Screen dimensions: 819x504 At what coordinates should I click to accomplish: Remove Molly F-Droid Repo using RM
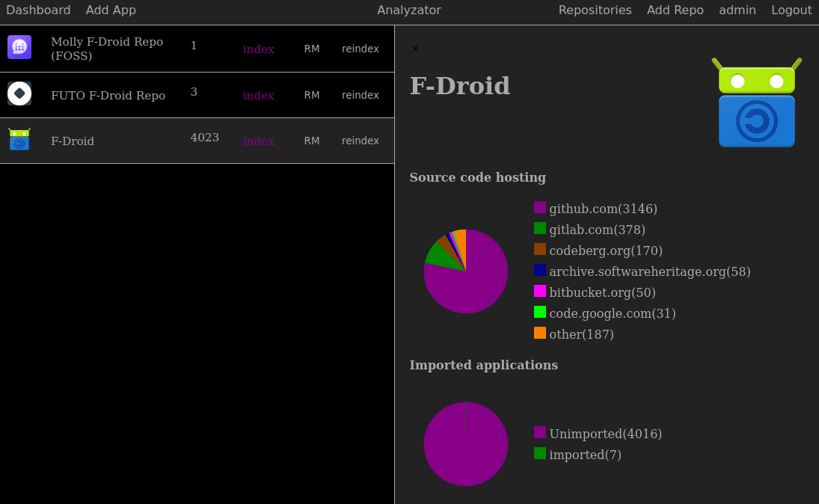click(x=311, y=49)
